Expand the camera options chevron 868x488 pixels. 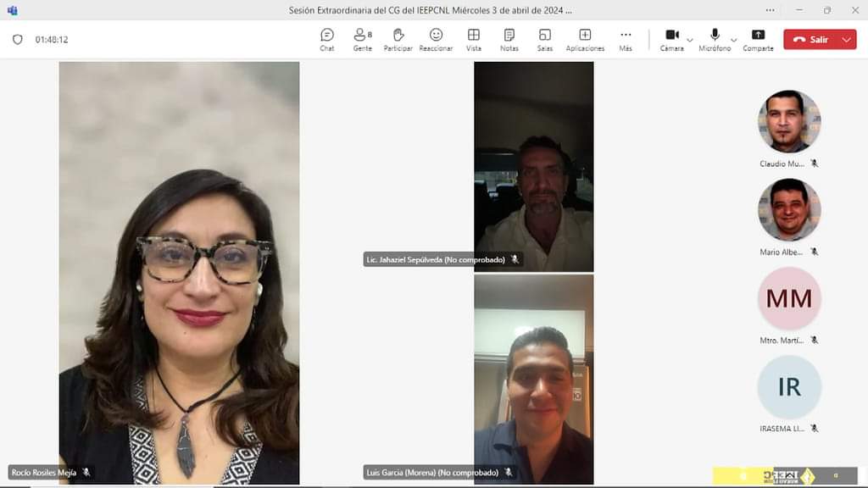tap(690, 40)
